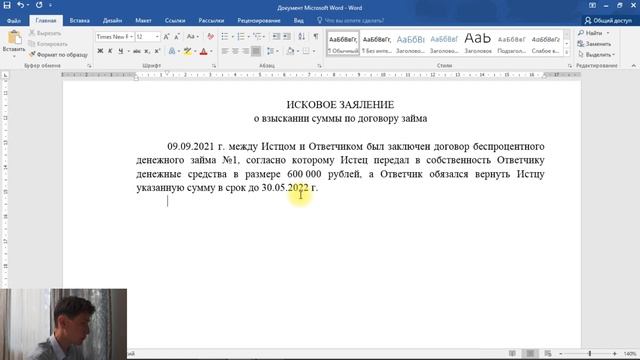Select the Без интервала style
The height and width of the screenshot is (360, 640).
click(x=377, y=43)
